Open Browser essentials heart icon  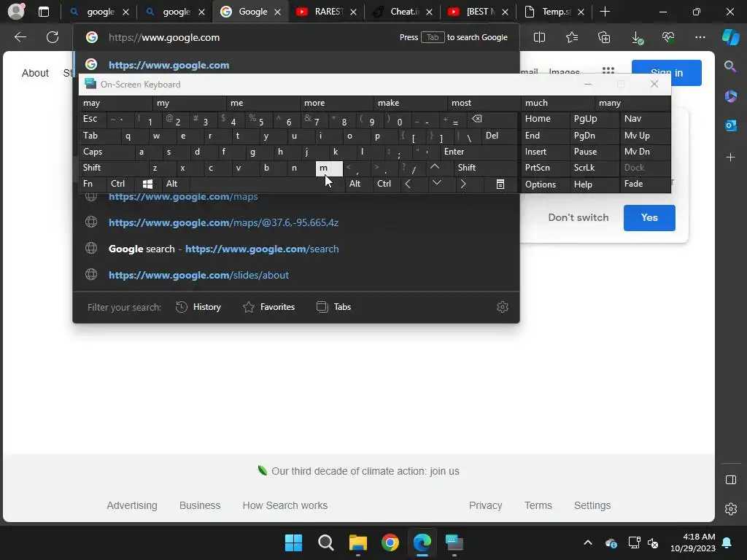click(668, 37)
